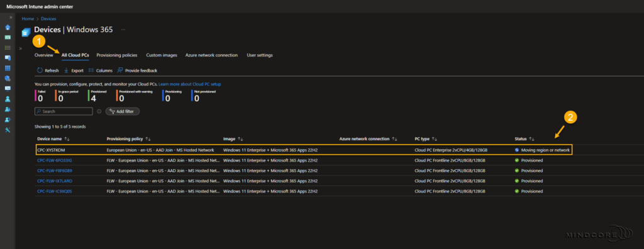Image resolution: width=644 pixels, height=249 pixels.
Task: Open Dashboard icon in left sidebar
Action: pos(8,37)
